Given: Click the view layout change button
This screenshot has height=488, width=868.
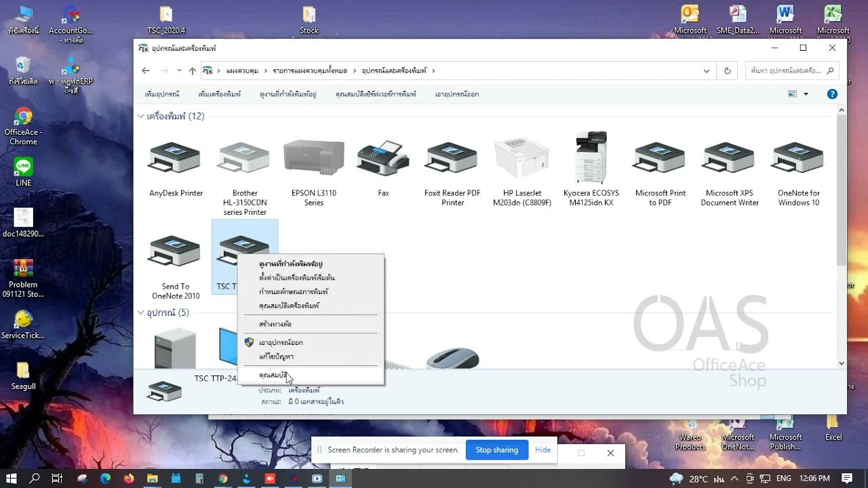Looking at the screenshot, I should (x=792, y=94).
